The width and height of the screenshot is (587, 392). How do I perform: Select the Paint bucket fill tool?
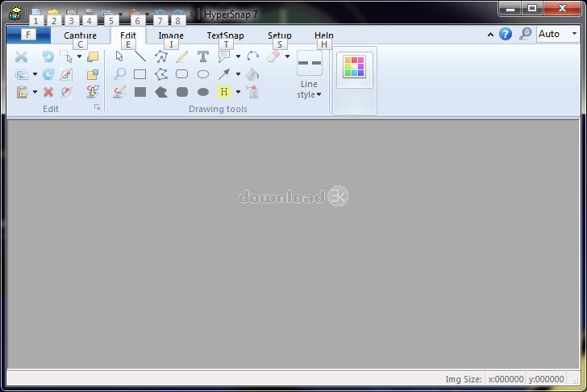click(252, 74)
